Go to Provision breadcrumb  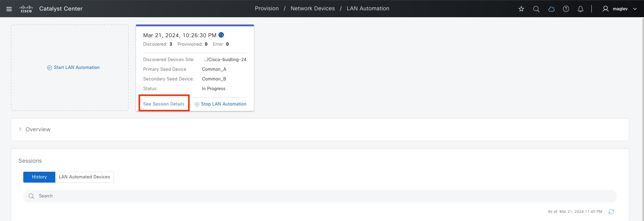pyautogui.click(x=267, y=8)
